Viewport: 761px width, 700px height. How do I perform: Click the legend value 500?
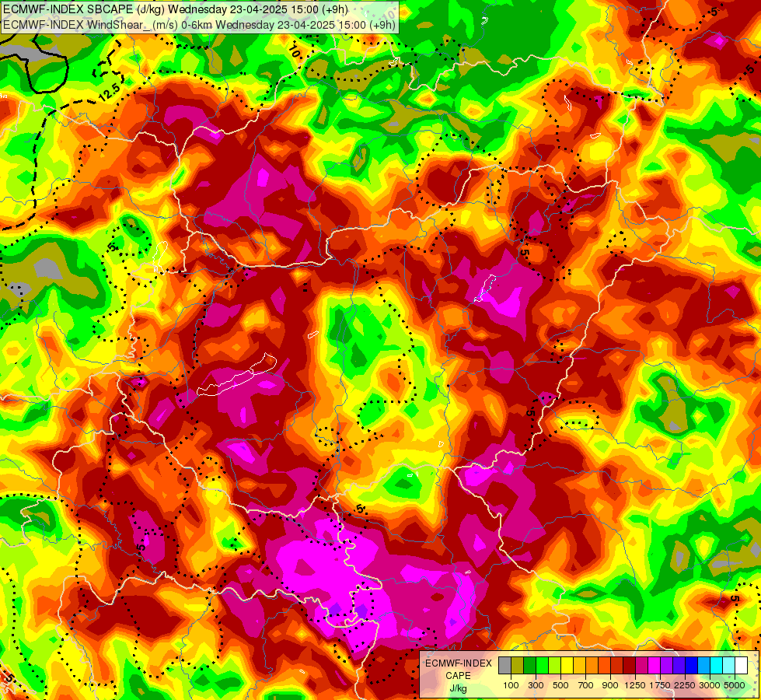(560, 685)
